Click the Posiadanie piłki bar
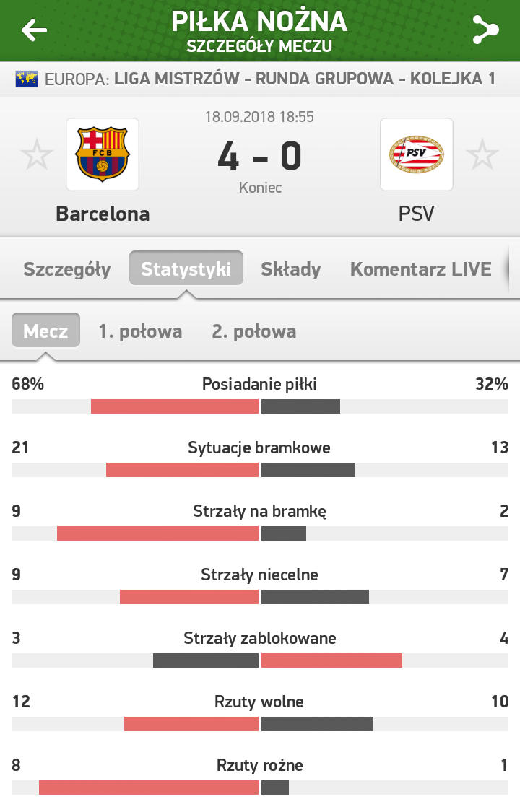The height and width of the screenshot is (812, 520). (260, 406)
